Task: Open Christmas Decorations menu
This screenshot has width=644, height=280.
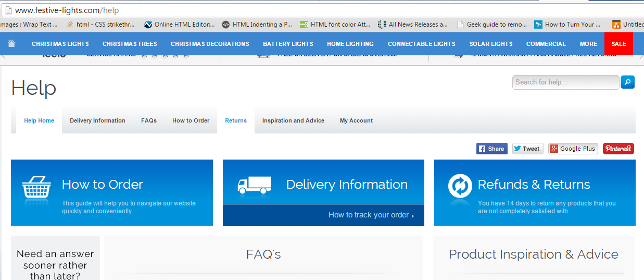Action: (x=210, y=44)
